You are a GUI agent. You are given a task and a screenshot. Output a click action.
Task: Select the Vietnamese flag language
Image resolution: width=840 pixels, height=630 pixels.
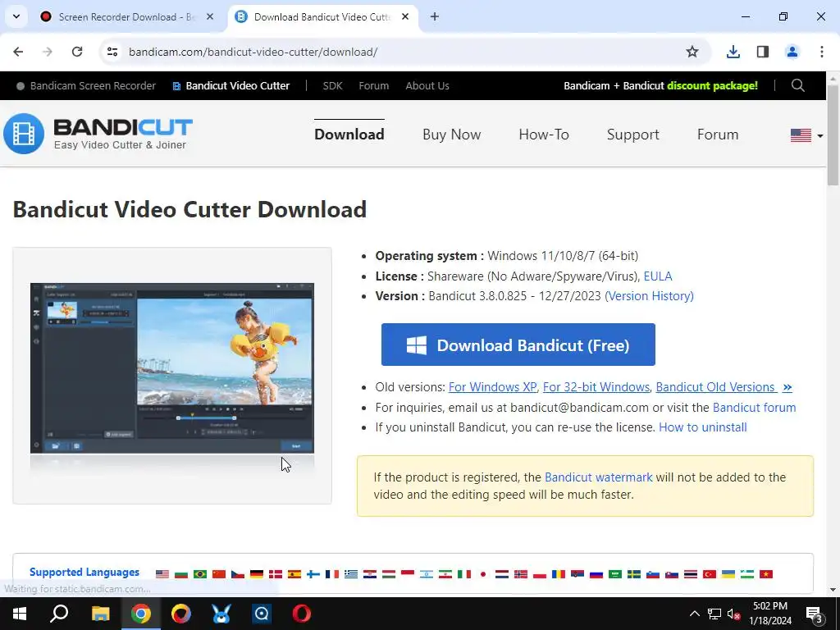point(766,574)
